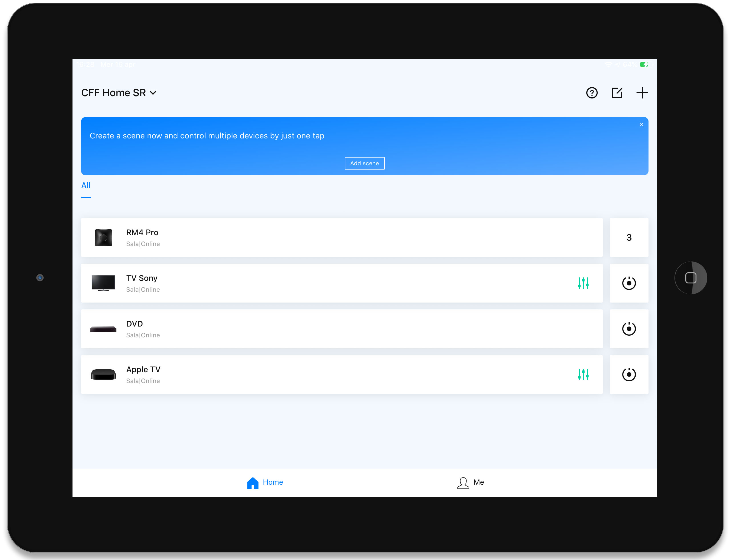
Task: Open the RM4 Pro sub-device count 3
Action: click(x=629, y=237)
